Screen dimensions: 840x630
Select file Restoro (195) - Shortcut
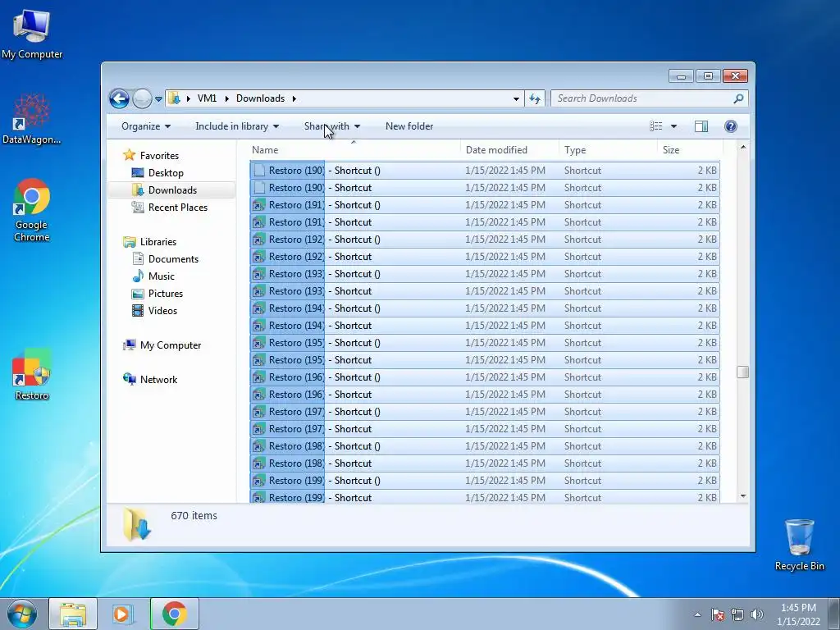coord(484,360)
